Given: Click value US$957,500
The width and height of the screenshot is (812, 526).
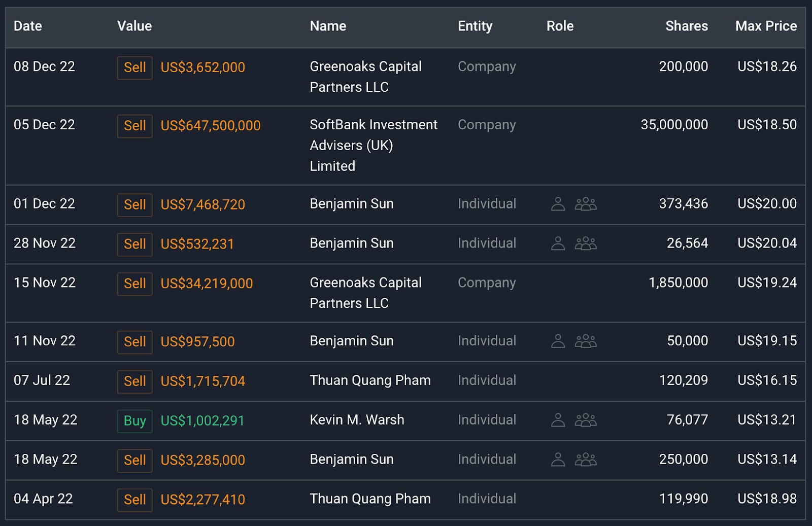Looking at the screenshot, I should tap(197, 342).
